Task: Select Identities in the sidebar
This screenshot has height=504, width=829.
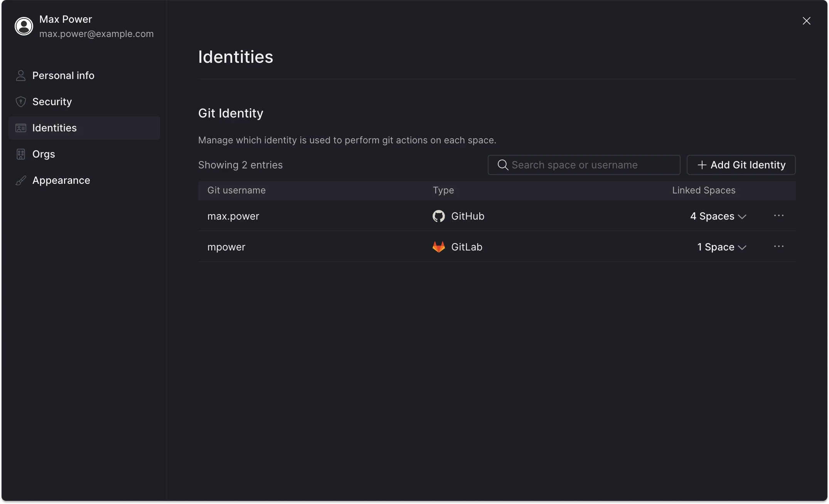Action: tap(84, 128)
